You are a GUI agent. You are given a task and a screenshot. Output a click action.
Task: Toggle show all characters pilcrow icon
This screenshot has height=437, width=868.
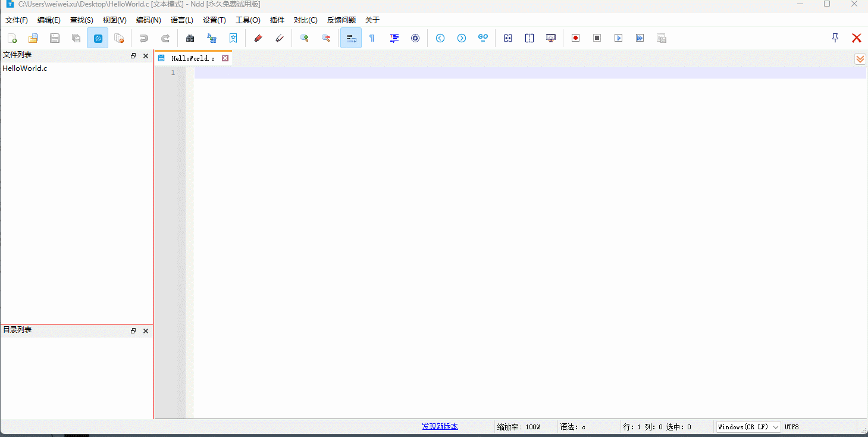click(372, 38)
